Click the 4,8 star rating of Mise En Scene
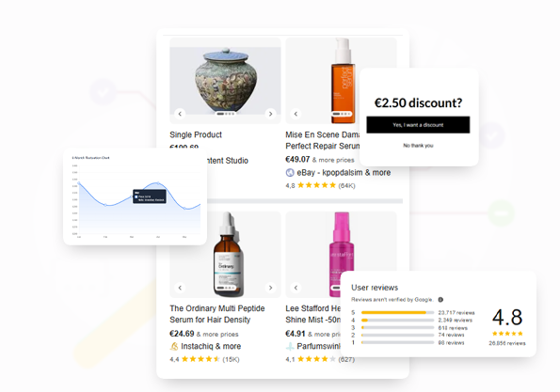The image size is (560, 392). click(320, 185)
